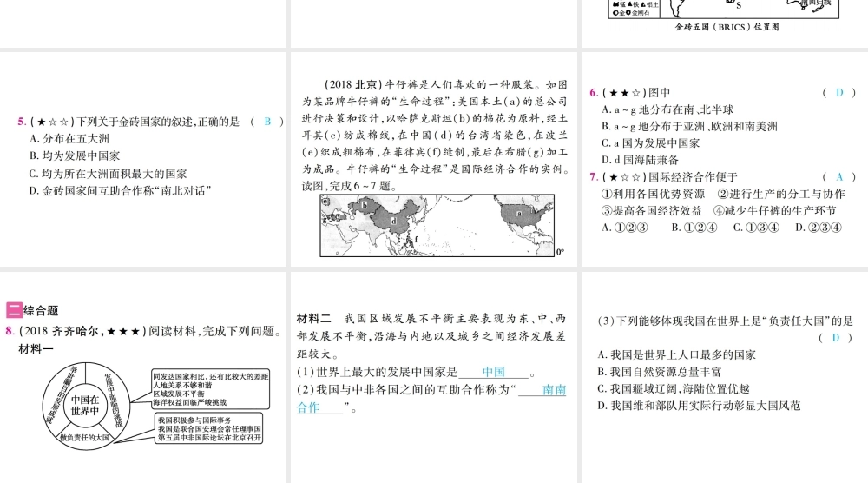Click the '(2018 北京)' source label of the passage
This screenshot has height=483, width=868.
click(x=354, y=85)
